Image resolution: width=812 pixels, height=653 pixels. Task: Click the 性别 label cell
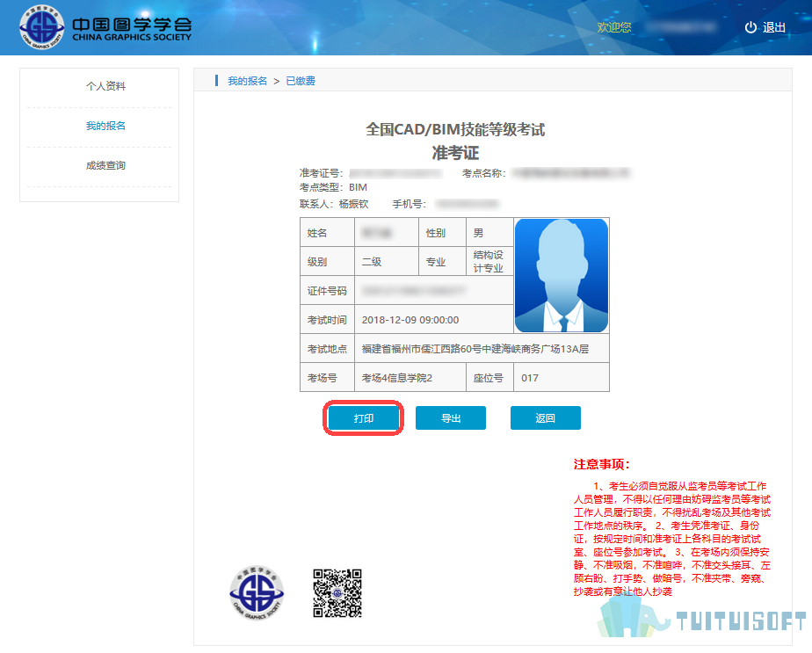442,233
